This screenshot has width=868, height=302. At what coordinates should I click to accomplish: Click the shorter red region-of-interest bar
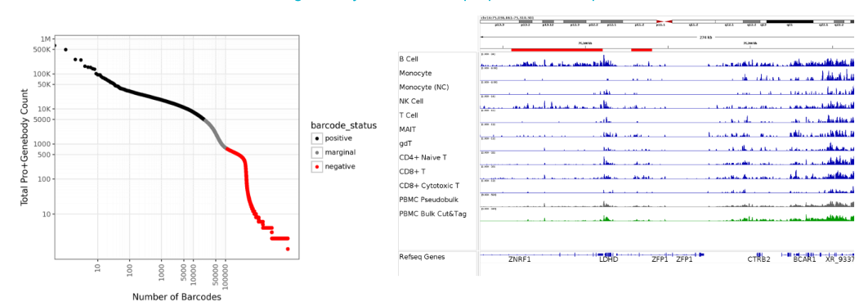pyautogui.click(x=641, y=50)
